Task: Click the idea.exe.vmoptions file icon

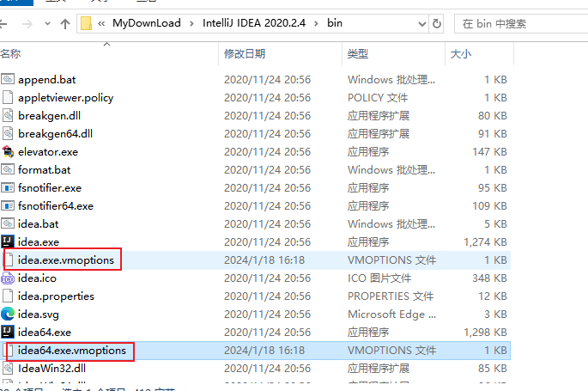Action: pyautogui.click(x=9, y=260)
